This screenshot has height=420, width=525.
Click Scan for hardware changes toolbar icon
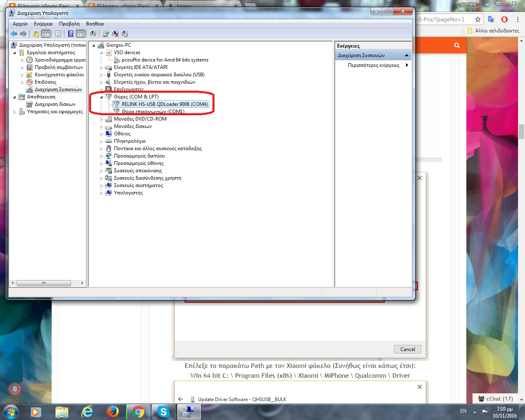pos(94,34)
